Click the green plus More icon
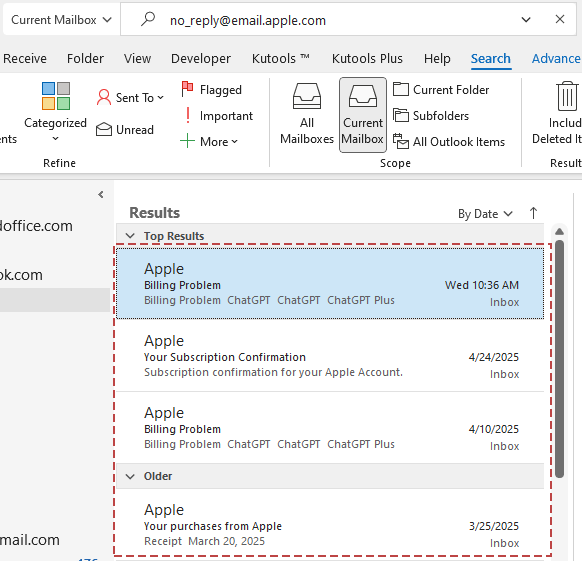 187,141
